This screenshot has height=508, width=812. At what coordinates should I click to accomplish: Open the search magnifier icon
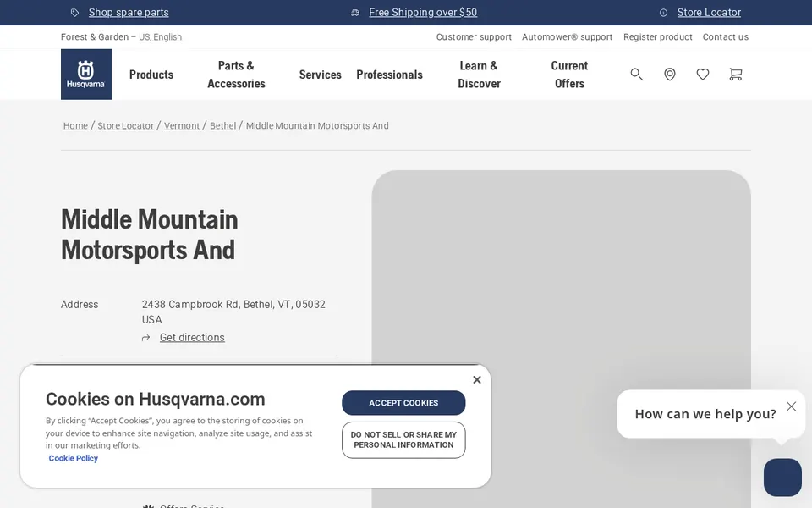(636, 75)
